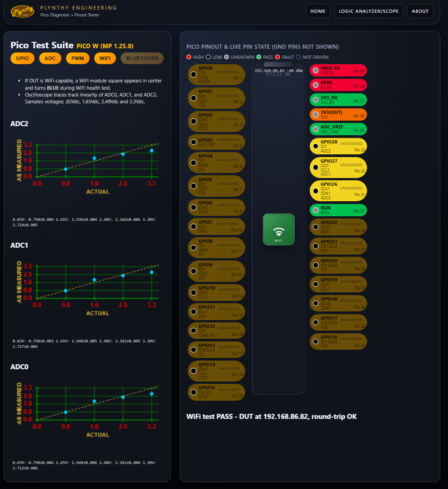The image size is (448, 489).
Task: Click the GPIO8 pin state circle
Action: [193, 248]
